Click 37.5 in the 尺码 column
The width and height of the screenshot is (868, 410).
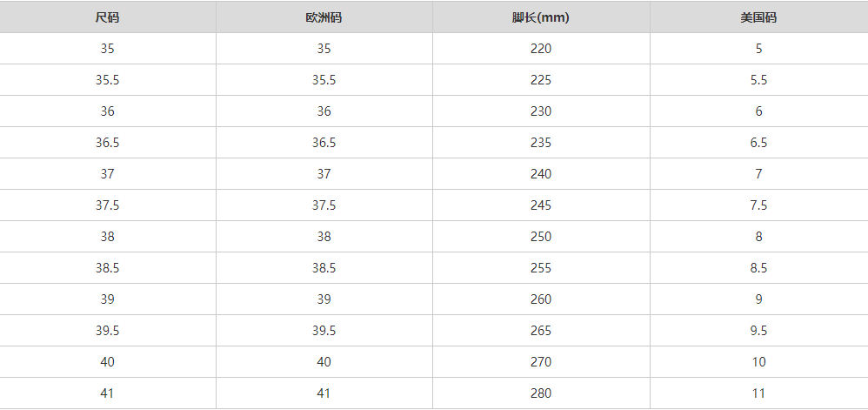click(x=107, y=205)
